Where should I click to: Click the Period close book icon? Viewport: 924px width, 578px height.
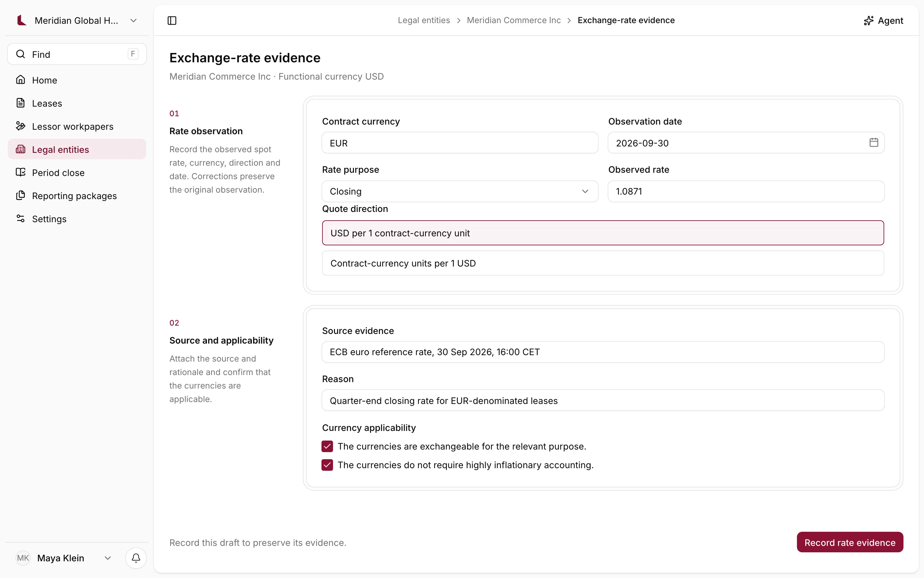[21, 172]
